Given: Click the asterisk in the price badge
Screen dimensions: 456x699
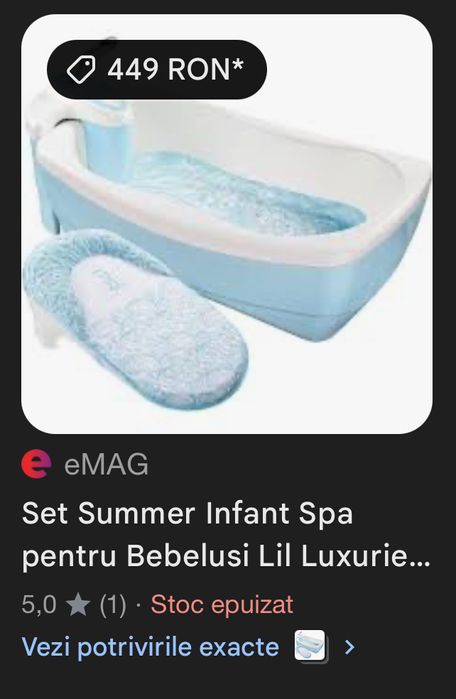Looking at the screenshot, I should tap(238, 65).
